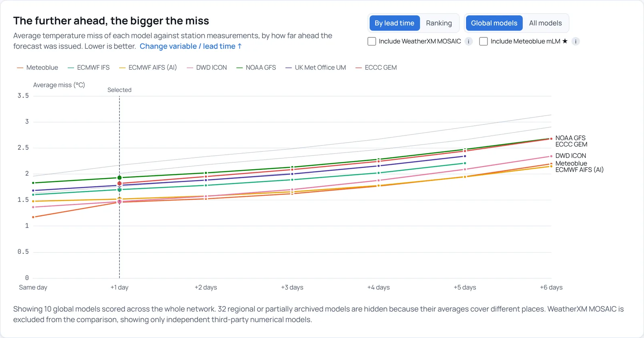Viewport: 644px width, 338px height.
Task: Open info icon next to WeatherXM MOSAIC
Action: coord(469,41)
